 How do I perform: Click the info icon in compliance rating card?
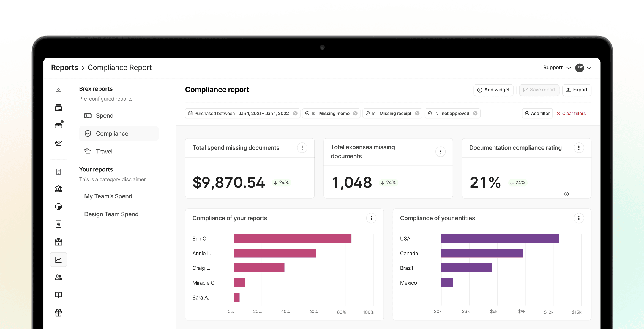point(566,194)
